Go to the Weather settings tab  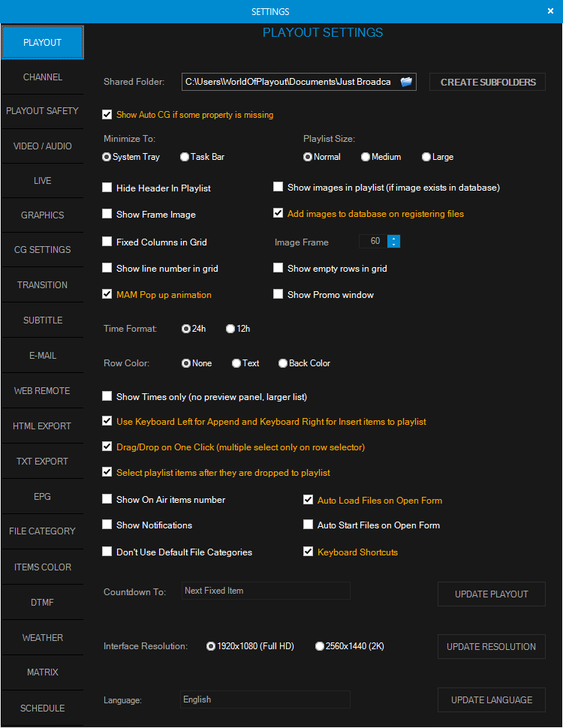point(42,638)
